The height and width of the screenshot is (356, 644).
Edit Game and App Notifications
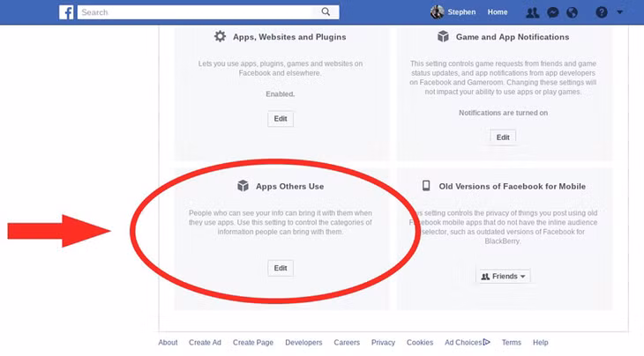[503, 137]
